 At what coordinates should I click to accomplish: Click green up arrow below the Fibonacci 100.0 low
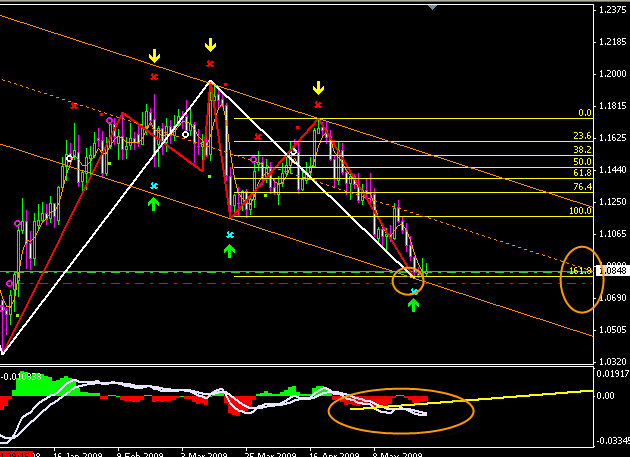point(229,251)
